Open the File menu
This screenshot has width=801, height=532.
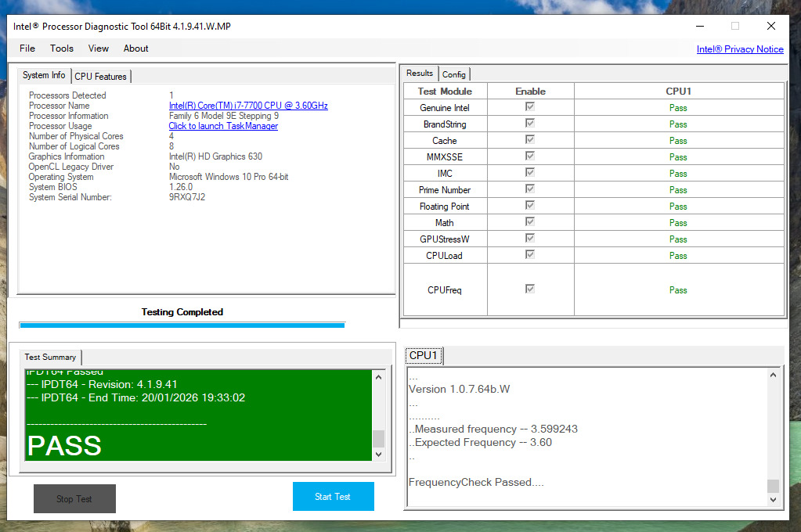(27, 49)
